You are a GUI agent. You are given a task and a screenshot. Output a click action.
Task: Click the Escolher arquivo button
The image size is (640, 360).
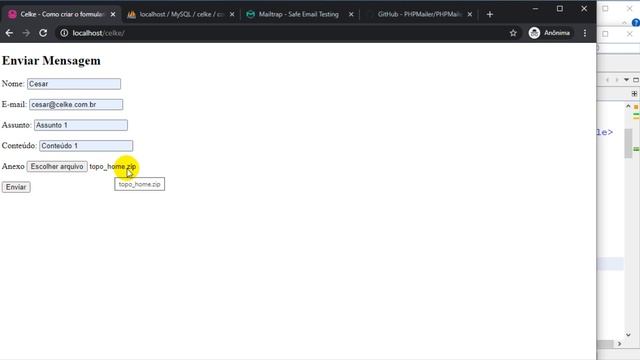pos(57,167)
